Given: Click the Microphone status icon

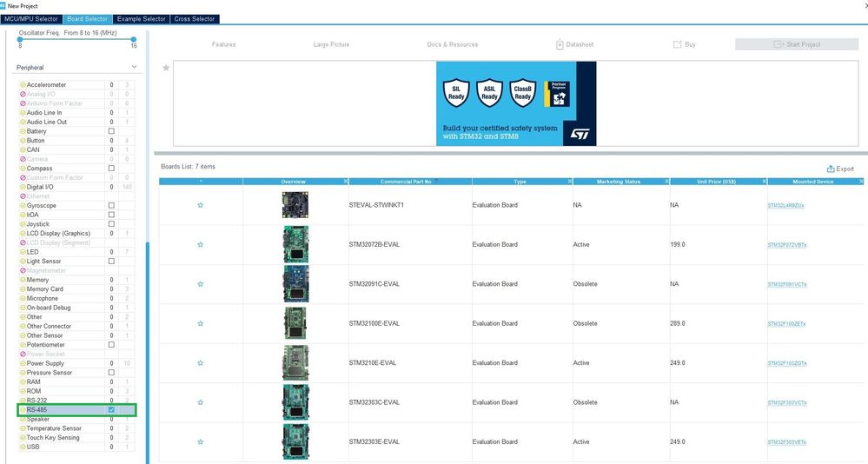Looking at the screenshot, I should point(23,298).
